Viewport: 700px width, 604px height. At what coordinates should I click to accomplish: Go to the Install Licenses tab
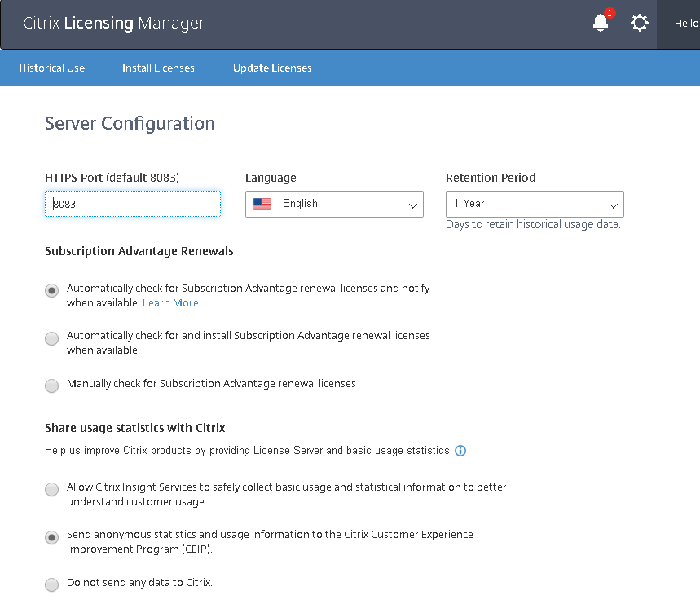[158, 68]
